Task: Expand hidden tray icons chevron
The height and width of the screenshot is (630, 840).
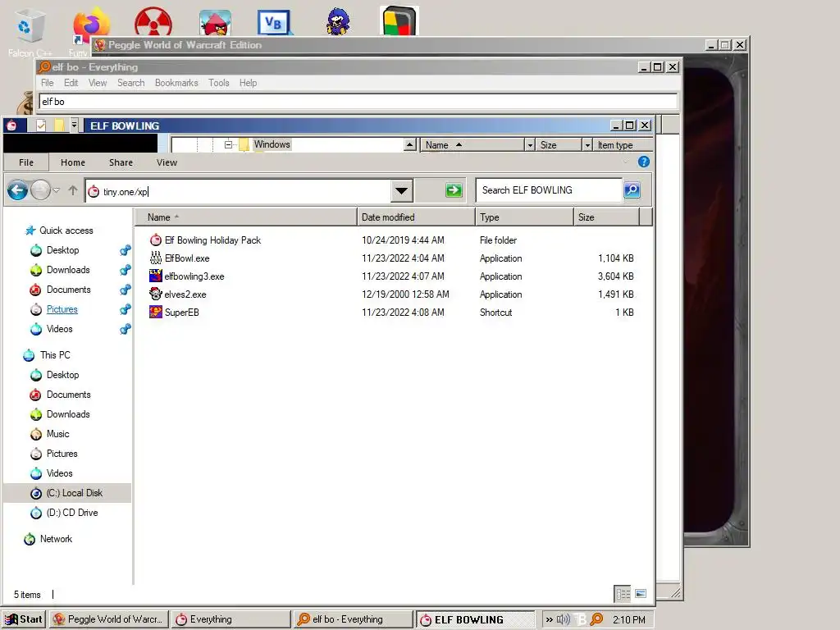Action: pos(549,620)
